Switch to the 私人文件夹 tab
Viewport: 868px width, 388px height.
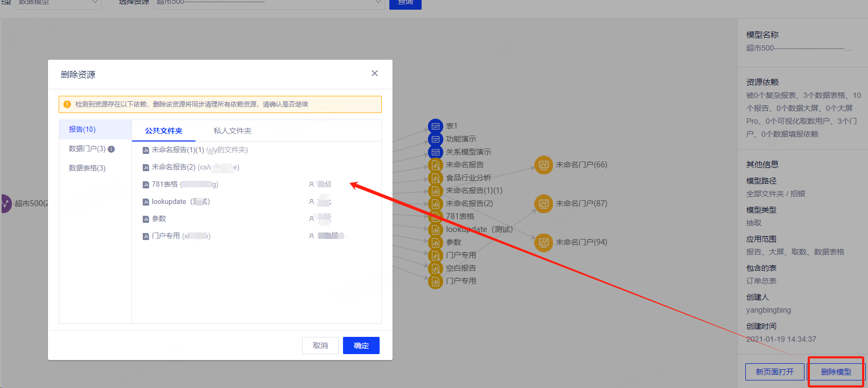click(233, 131)
